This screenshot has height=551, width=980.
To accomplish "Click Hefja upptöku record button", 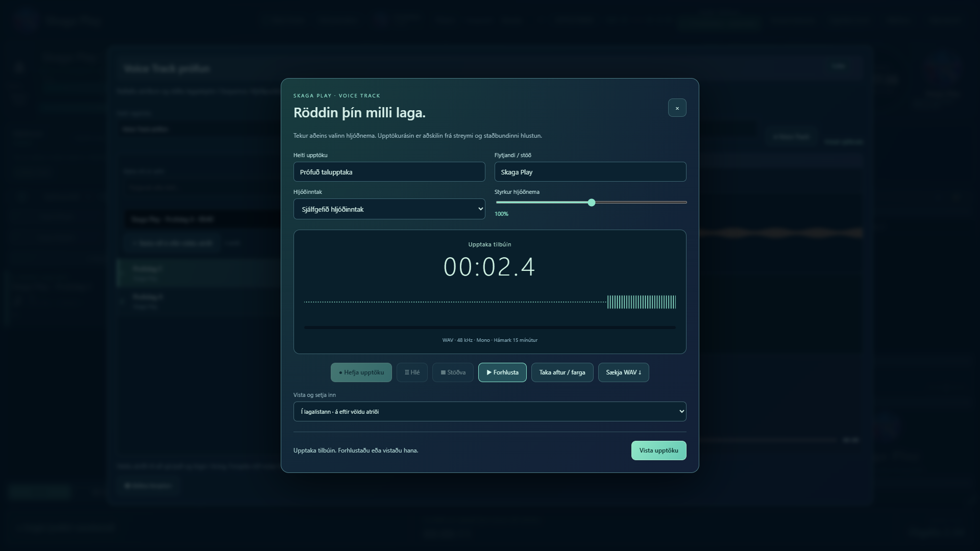I will pos(361,372).
